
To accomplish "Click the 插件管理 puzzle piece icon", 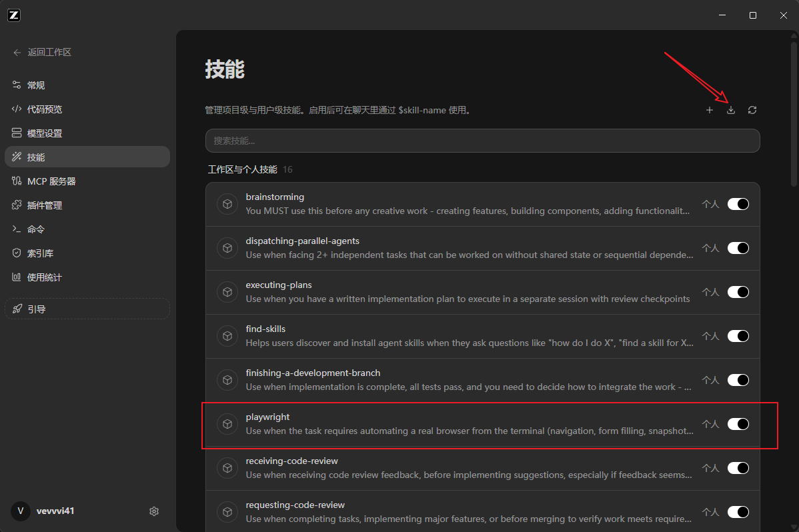I will (17, 205).
